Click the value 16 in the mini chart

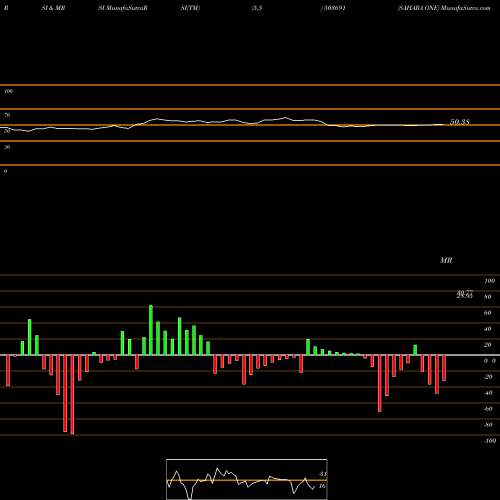tap(322, 486)
